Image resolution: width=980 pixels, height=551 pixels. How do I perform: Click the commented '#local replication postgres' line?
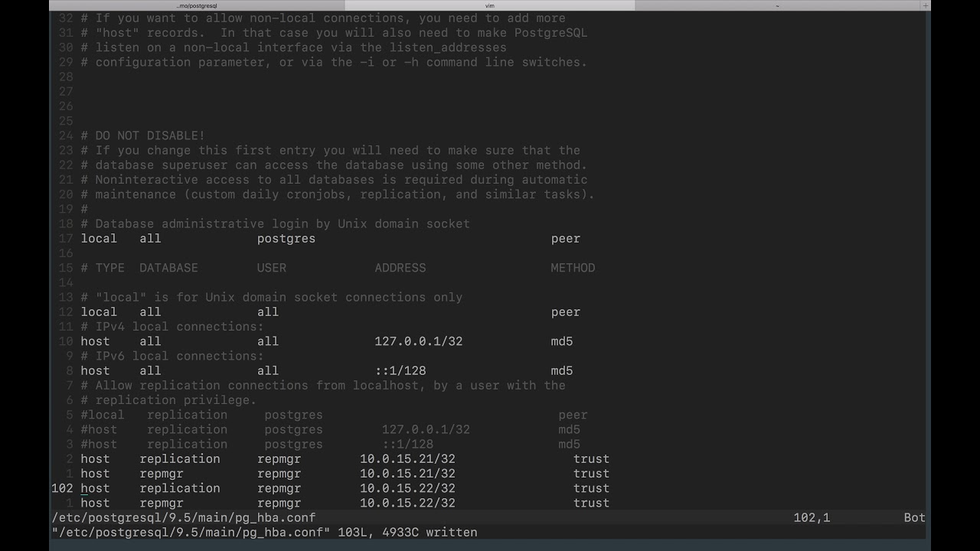click(x=334, y=415)
